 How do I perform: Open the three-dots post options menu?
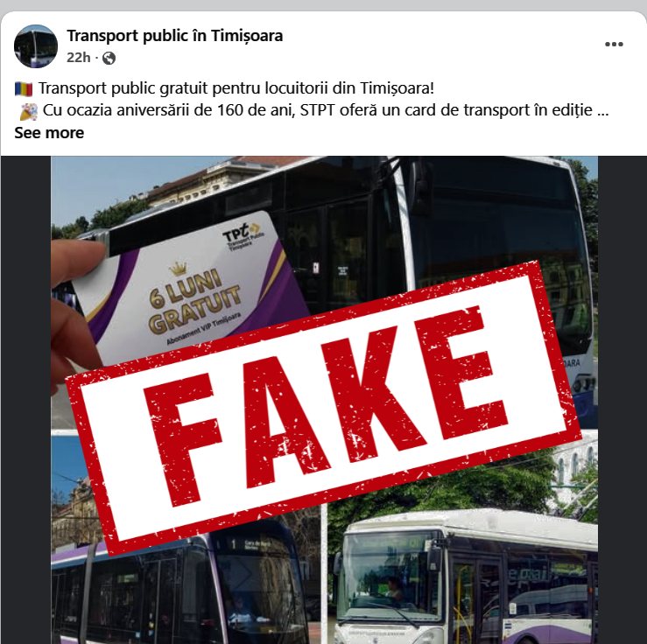(x=614, y=44)
